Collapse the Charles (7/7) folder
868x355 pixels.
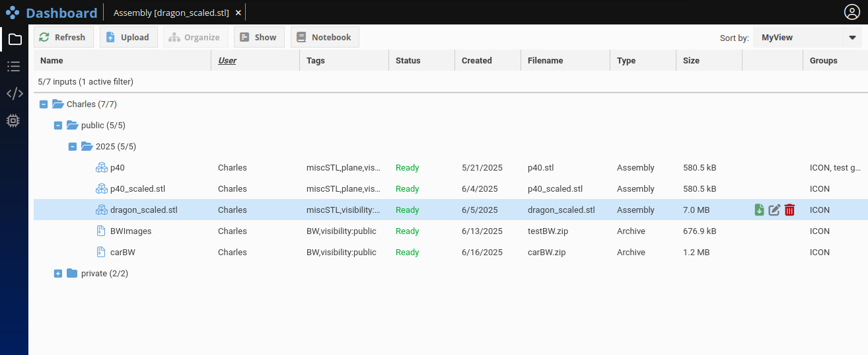pyautogui.click(x=44, y=104)
